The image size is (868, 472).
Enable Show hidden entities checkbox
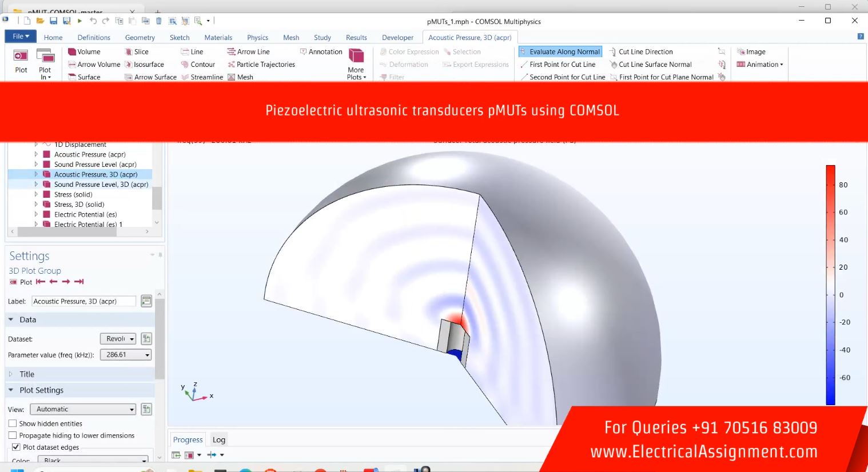(13, 423)
